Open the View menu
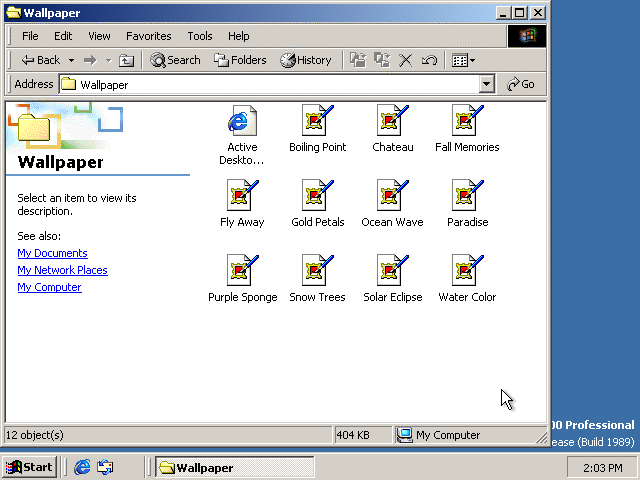640x480 pixels. point(99,36)
